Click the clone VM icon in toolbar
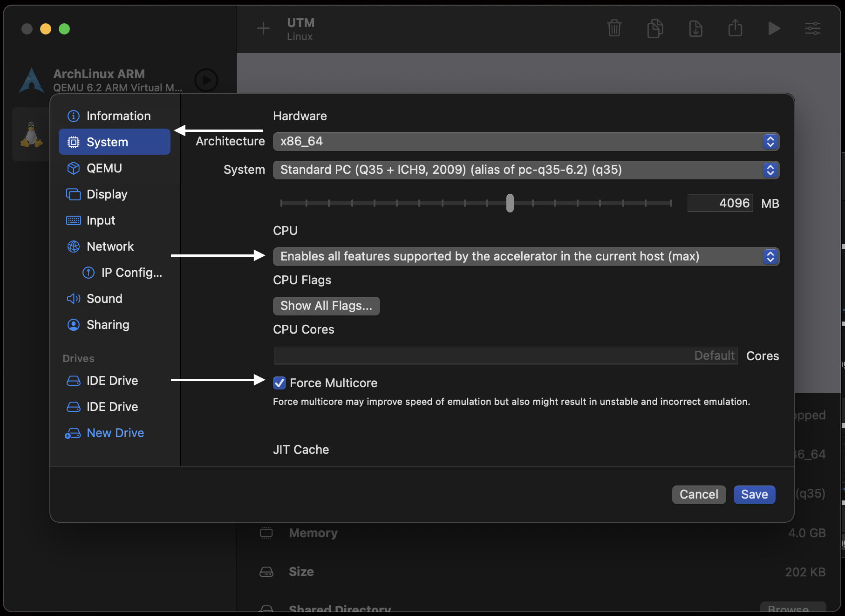The height and width of the screenshot is (616, 845). 655,28
